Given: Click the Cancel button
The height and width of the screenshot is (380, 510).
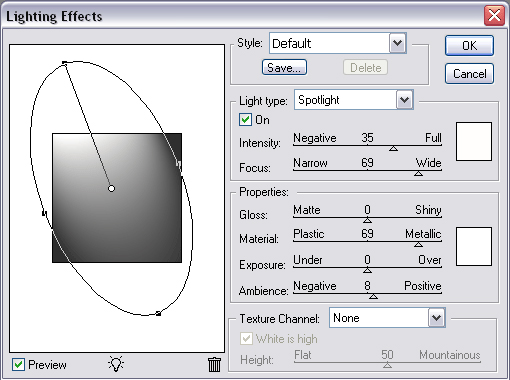Looking at the screenshot, I should pyautogui.click(x=469, y=74).
